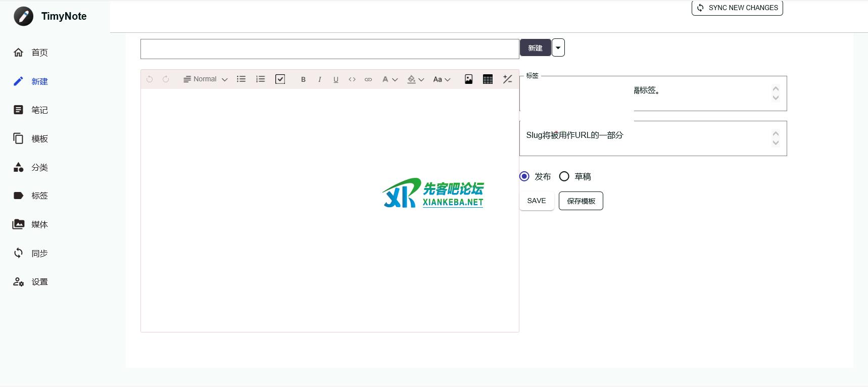Insert a hyperlink

tap(368, 79)
